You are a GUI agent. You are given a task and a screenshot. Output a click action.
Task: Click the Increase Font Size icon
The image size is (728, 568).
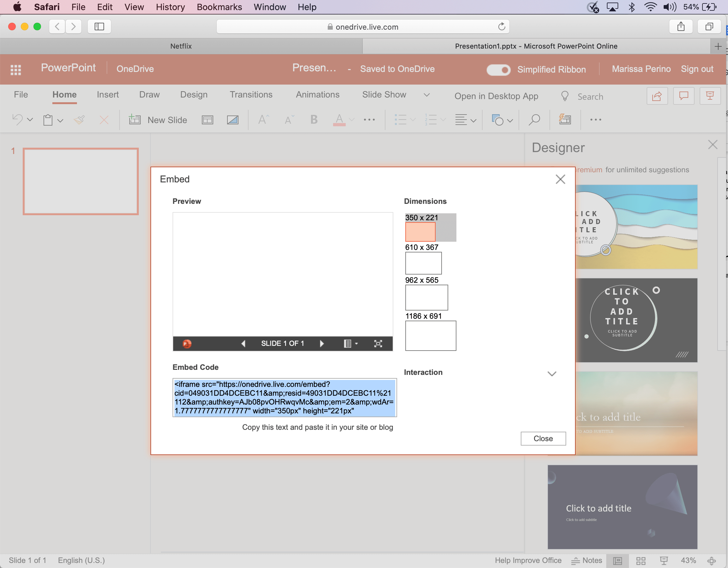263,119
